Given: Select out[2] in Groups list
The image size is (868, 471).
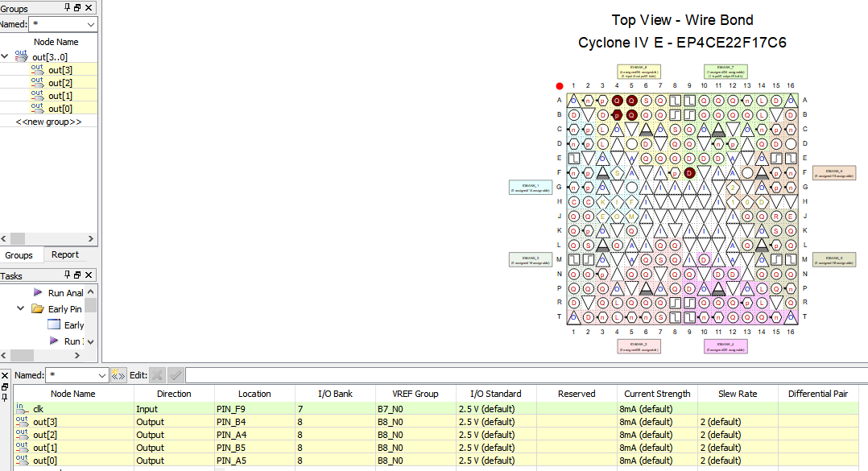Looking at the screenshot, I should (x=60, y=82).
